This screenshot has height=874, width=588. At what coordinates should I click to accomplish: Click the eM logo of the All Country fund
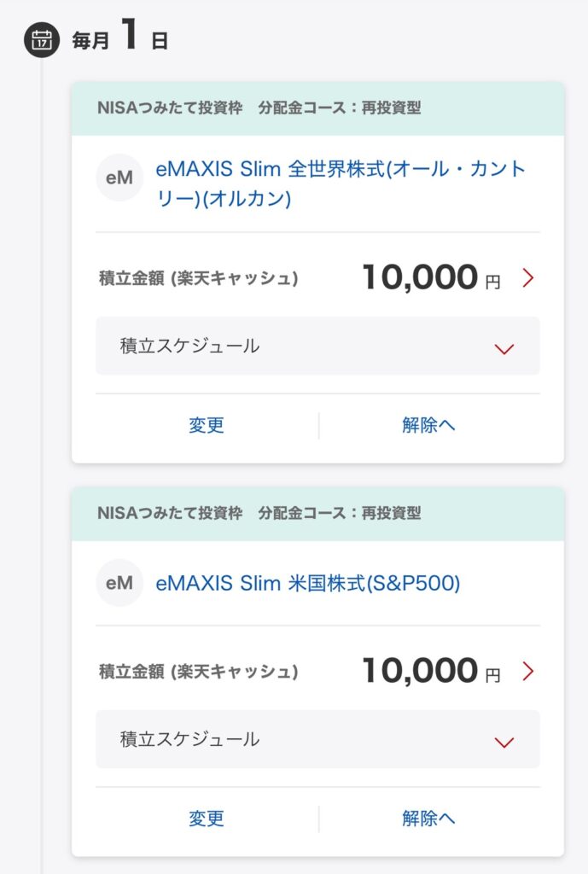[119, 178]
